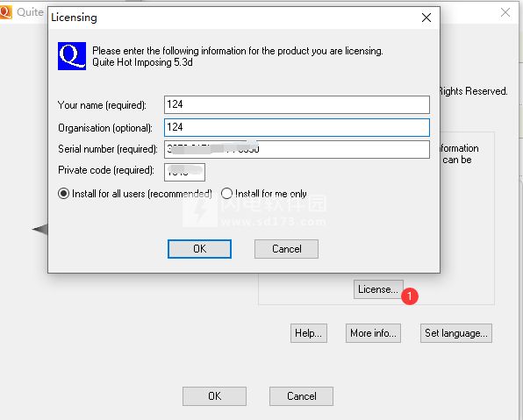Click the bottom Cancel button of main window
This screenshot has width=523, height=420.
coord(301,396)
